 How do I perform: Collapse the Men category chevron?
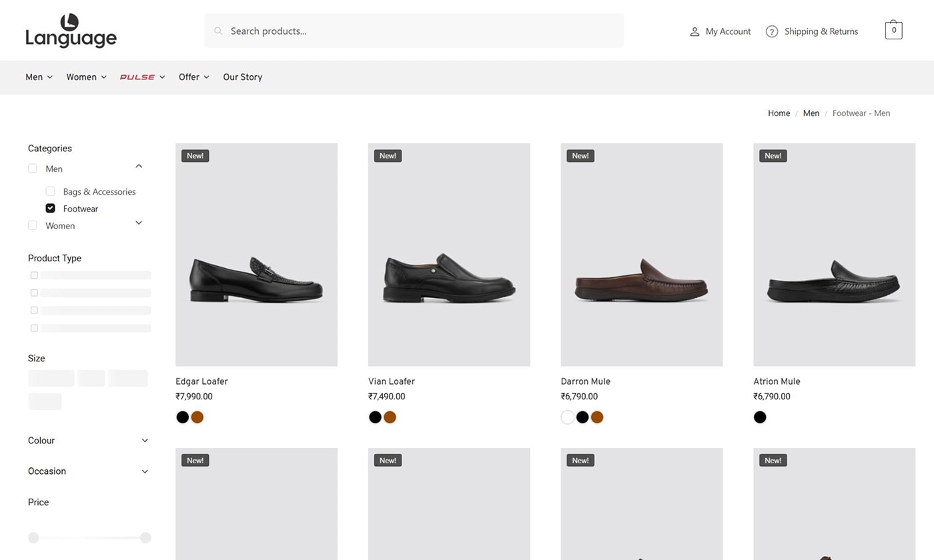(139, 166)
